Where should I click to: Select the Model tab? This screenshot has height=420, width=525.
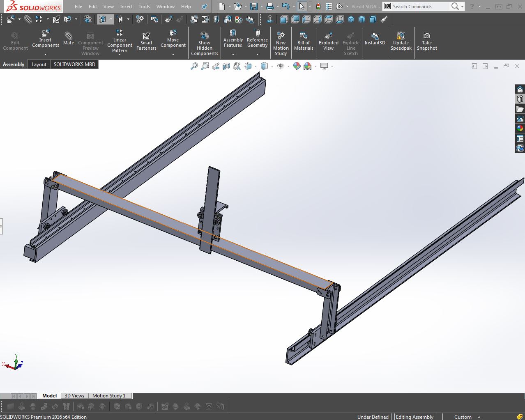coord(49,396)
